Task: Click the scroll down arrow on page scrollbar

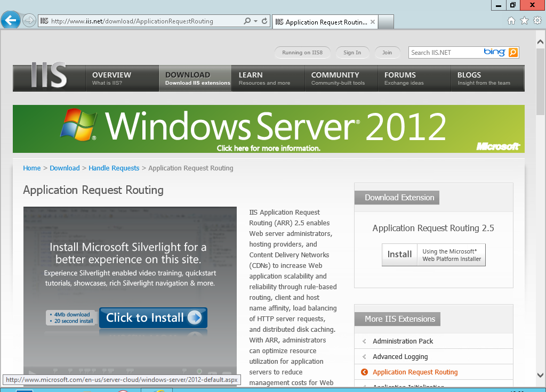Action: pyautogui.click(x=541, y=374)
